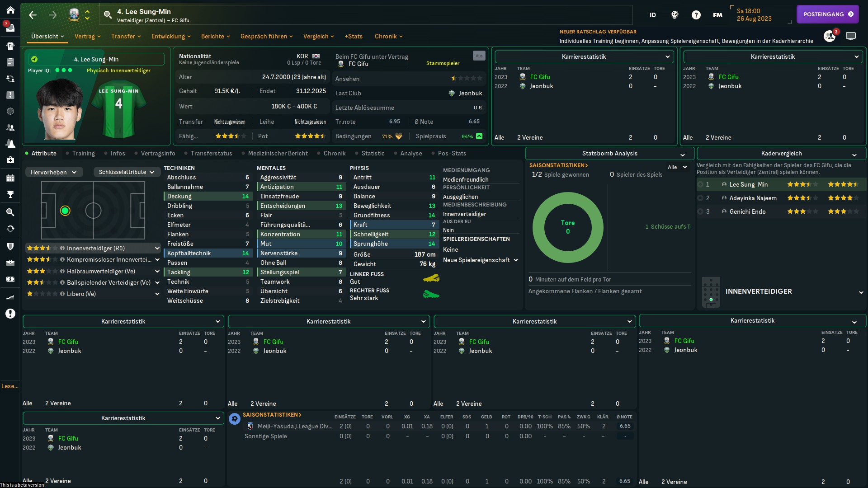Screen dimensions: 868x488
Task: Open the Entwicklung menu
Action: tap(170, 36)
